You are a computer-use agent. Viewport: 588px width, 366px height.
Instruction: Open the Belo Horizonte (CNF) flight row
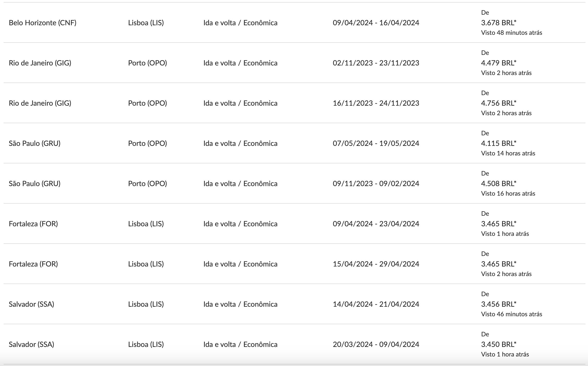tap(294, 23)
